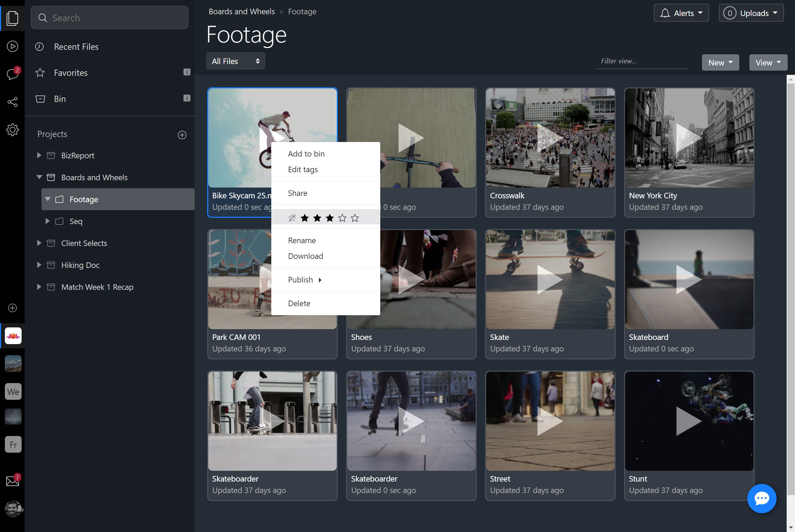Click the info toggle next to Bin
The width and height of the screenshot is (795, 532).
click(187, 98)
